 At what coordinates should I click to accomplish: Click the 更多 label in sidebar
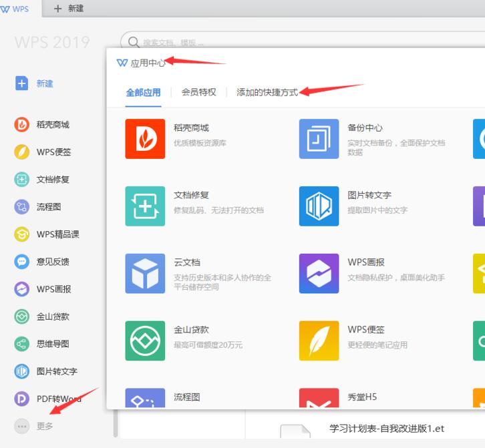(45, 427)
